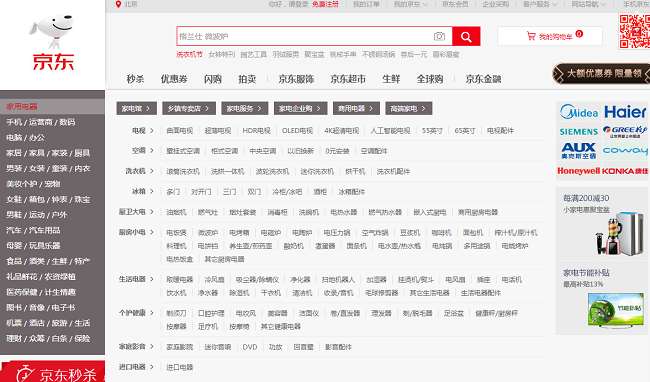Image resolution: width=650 pixels, height=382 pixels.
Task: Select 京东超市 in navigation bar
Action: click(x=348, y=79)
